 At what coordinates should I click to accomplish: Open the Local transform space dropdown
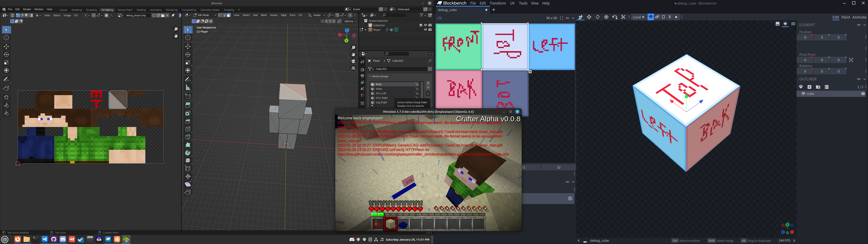[638, 17]
